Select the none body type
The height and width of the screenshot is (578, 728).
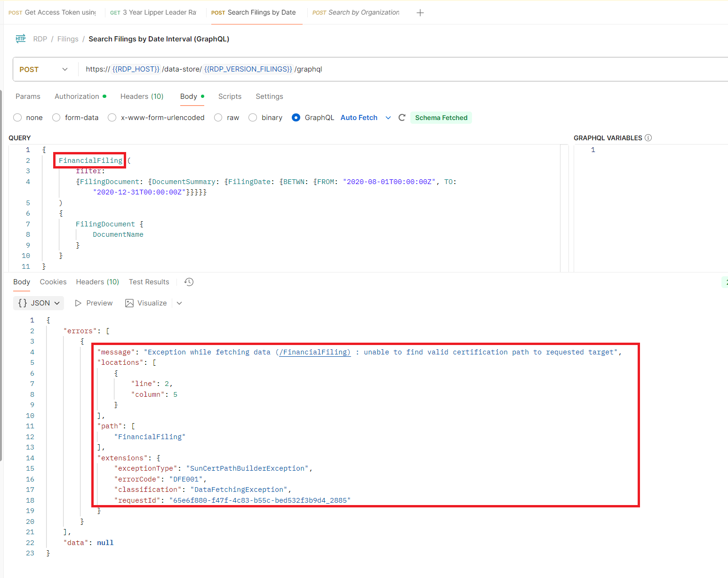coord(17,118)
